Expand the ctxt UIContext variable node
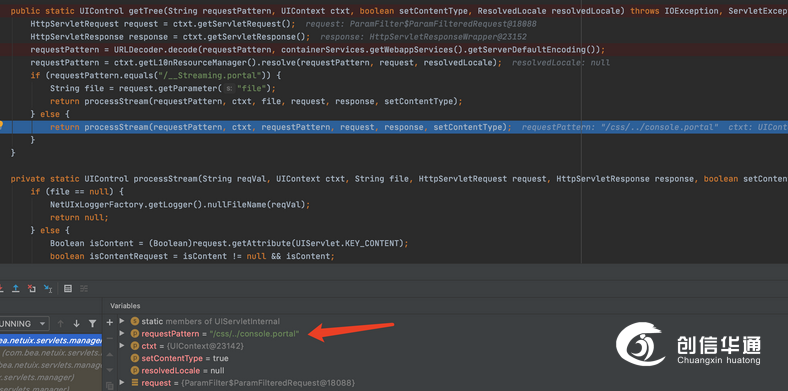Image resolution: width=788 pixels, height=391 pixels. pyautogui.click(x=122, y=346)
